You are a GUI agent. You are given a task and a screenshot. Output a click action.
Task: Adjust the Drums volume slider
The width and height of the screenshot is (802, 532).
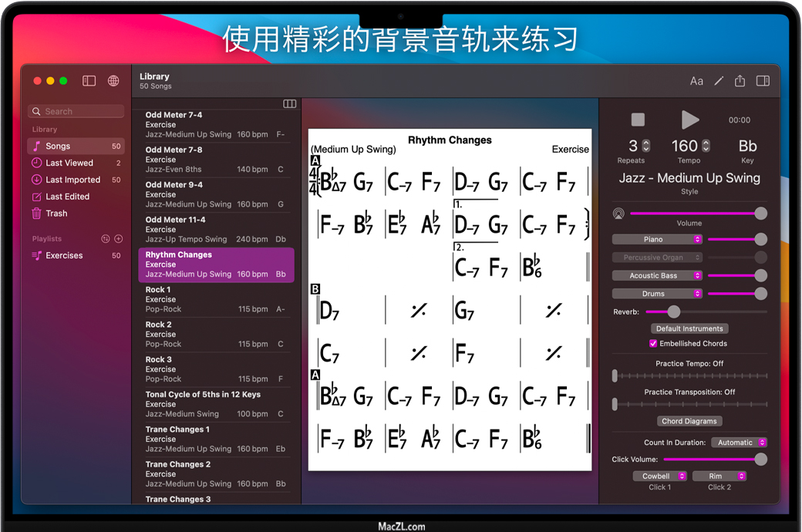coord(737,294)
